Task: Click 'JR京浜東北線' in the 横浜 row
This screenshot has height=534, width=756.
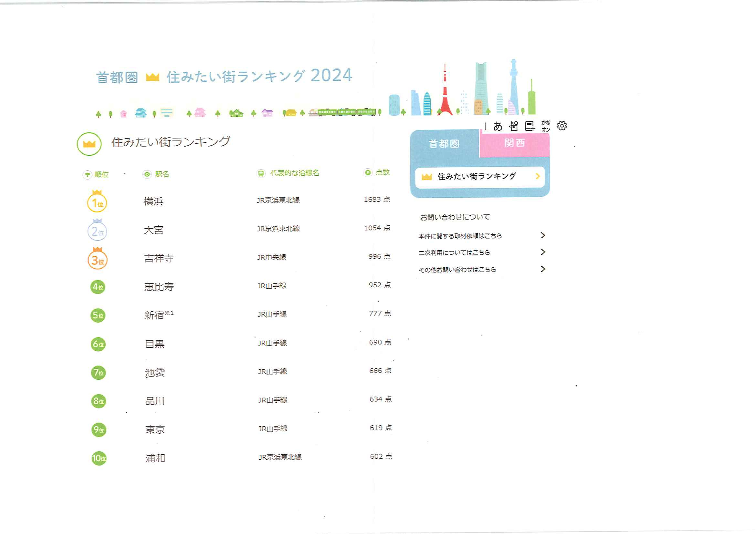Action: coord(278,200)
